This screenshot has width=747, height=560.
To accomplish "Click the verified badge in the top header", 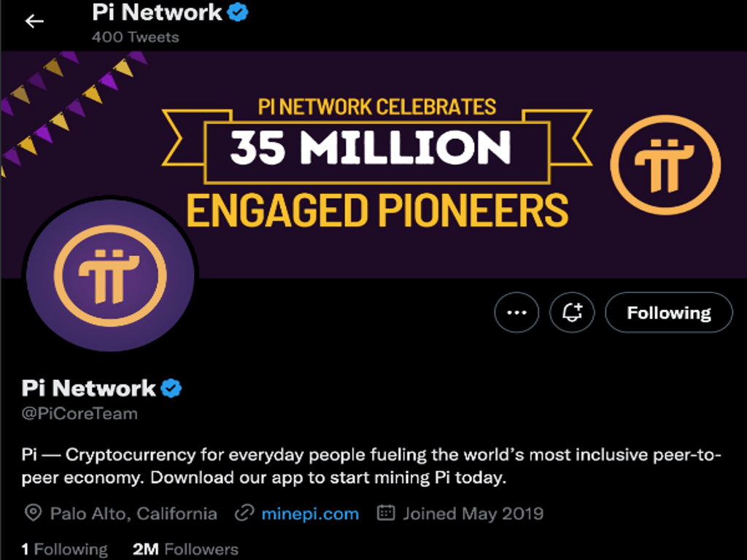I will coord(238,12).
